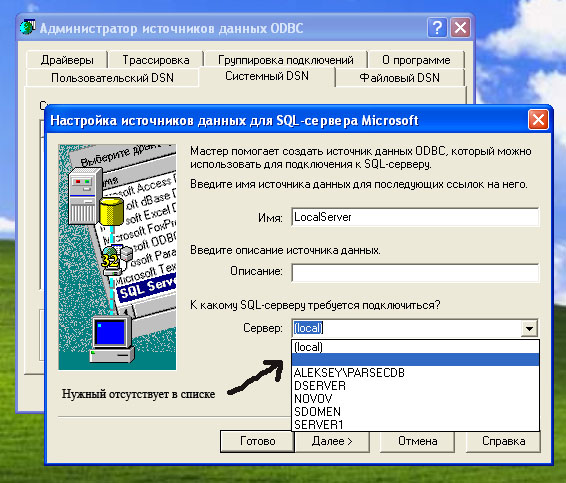Click the Имя field containing LocalServer
566x483 pixels.
[x=415, y=217]
